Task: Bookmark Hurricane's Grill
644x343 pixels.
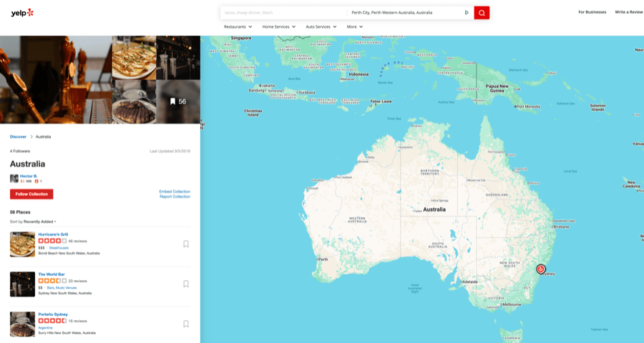Action: 185,244
